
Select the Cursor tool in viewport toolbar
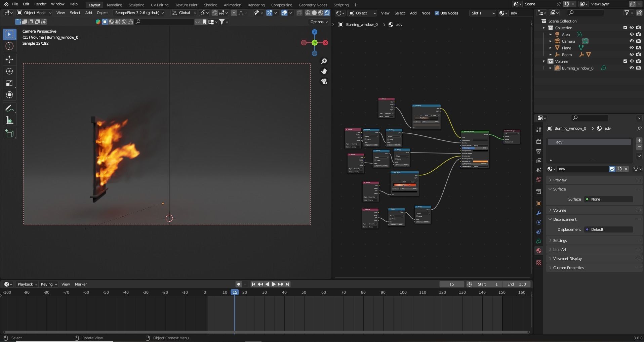pyautogui.click(x=9, y=46)
